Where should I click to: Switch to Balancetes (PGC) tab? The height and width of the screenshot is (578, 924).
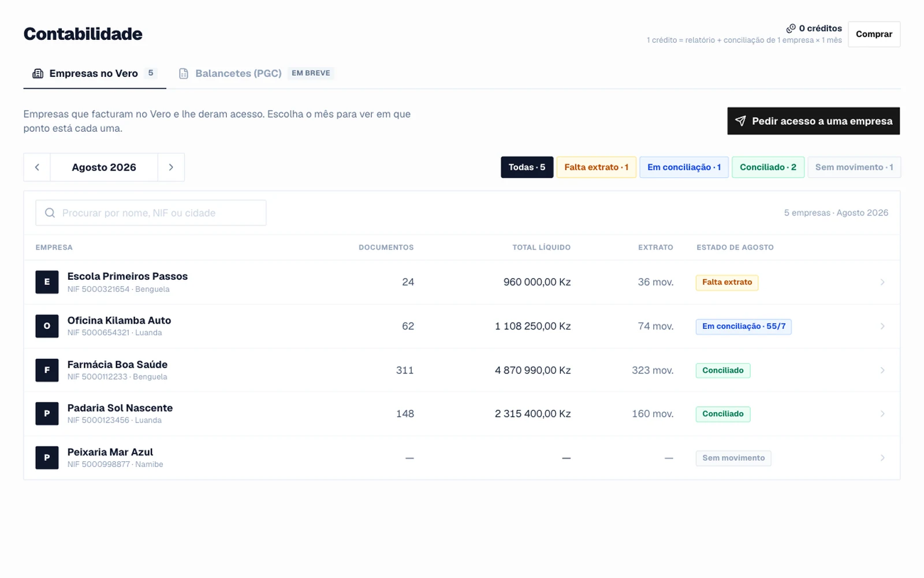[256, 73]
